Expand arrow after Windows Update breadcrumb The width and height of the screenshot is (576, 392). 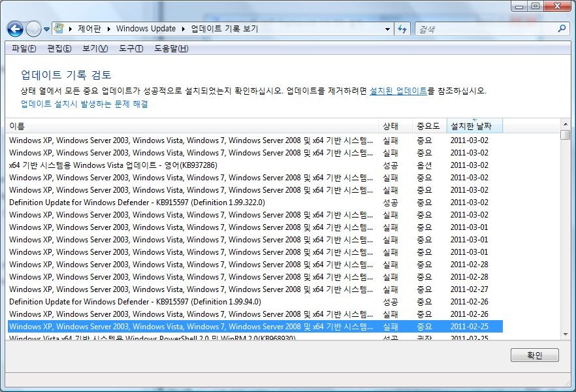click(184, 29)
